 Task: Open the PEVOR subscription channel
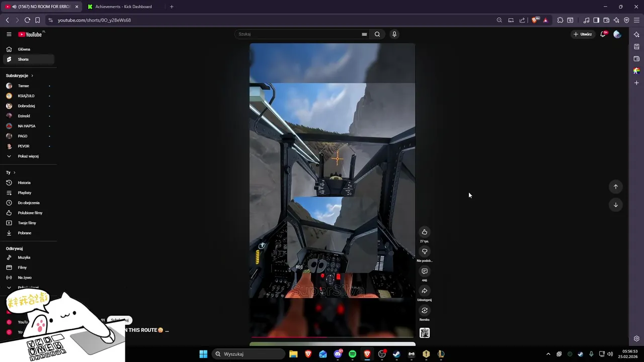pos(28,146)
